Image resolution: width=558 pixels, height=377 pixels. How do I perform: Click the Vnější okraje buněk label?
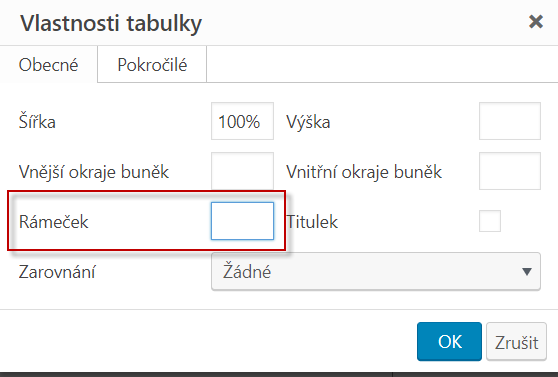tap(94, 172)
